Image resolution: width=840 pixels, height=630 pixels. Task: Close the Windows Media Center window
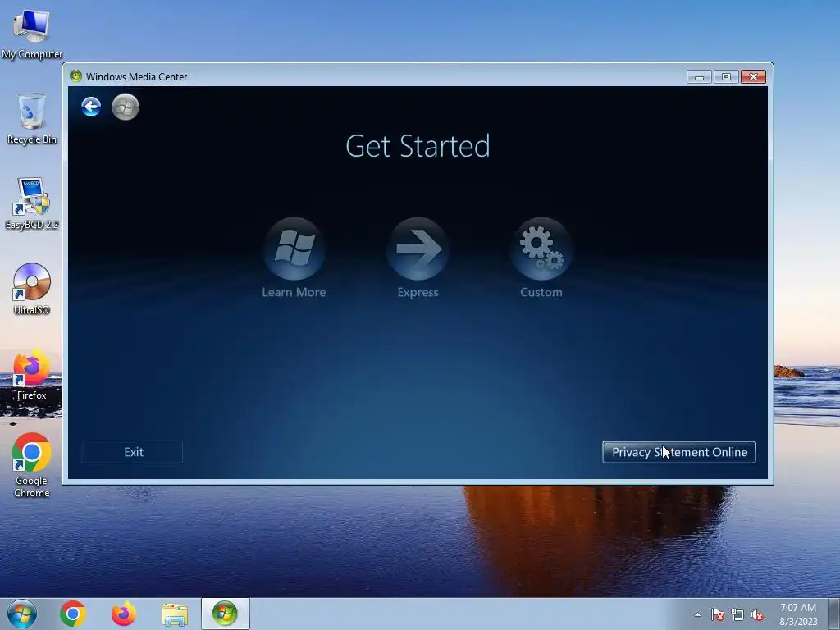753,76
